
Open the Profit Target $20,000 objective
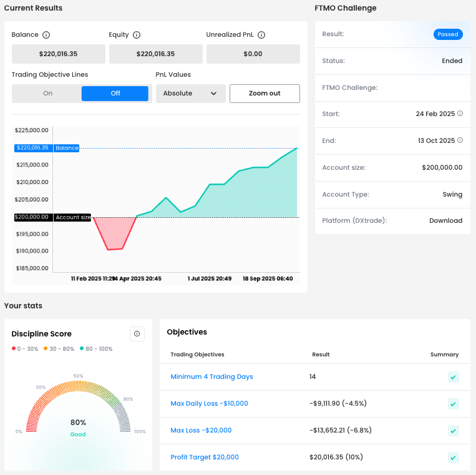coord(205,458)
